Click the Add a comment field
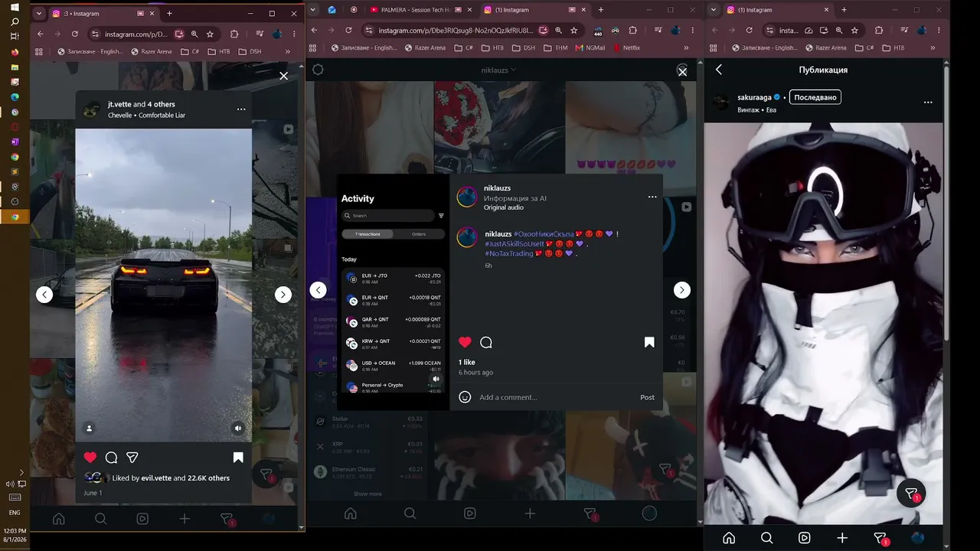 pos(557,397)
